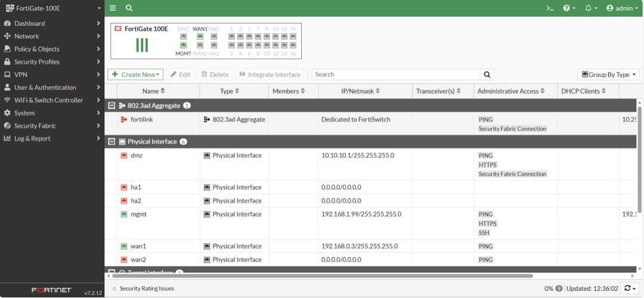Select the ha1 interface icon
This screenshot has height=298, width=644.
tap(123, 187)
